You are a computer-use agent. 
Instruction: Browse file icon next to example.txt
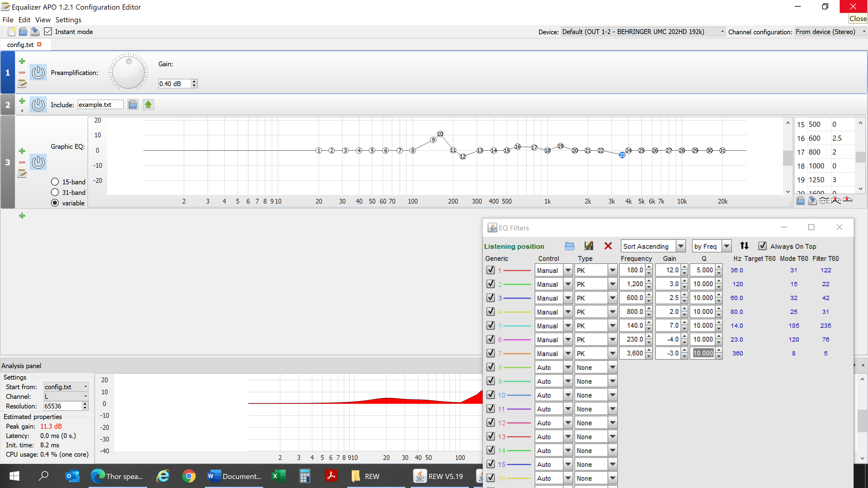tap(133, 105)
